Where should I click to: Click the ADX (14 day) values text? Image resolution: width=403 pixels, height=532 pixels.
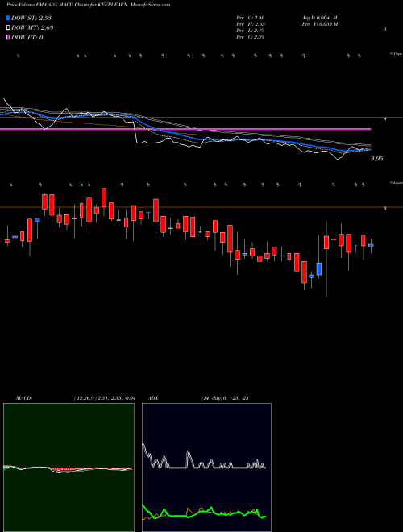(224, 398)
